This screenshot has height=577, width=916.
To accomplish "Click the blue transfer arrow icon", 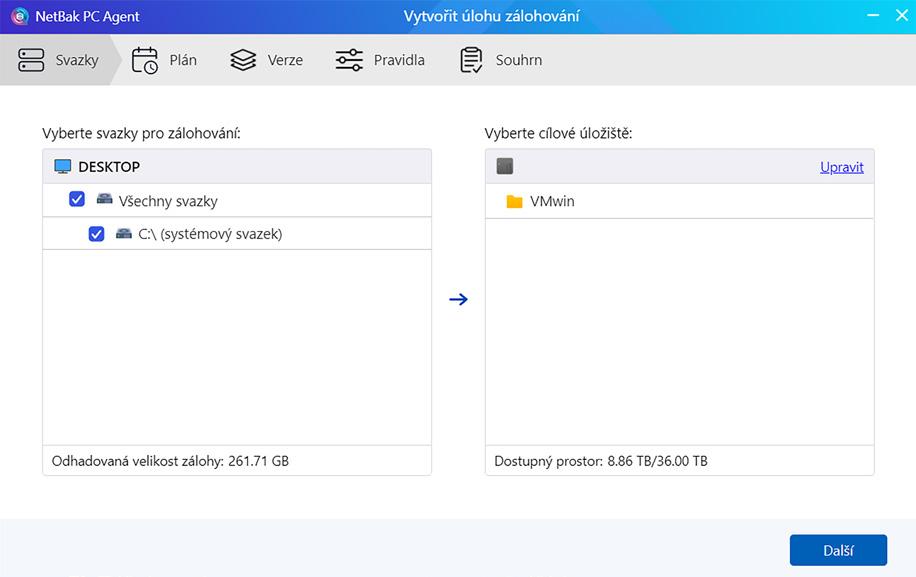I will (x=458, y=299).
